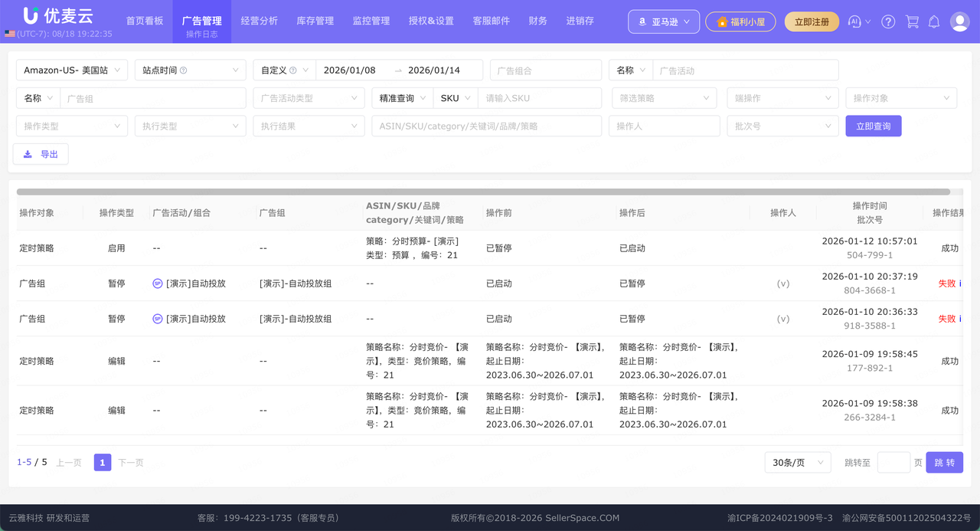Image resolution: width=980 pixels, height=531 pixels.
Task: Click 上一页 pagination link
Action: coord(69,463)
